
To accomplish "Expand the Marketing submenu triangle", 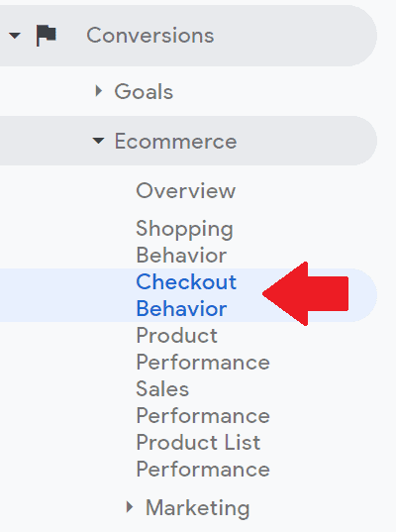I will coord(130,507).
